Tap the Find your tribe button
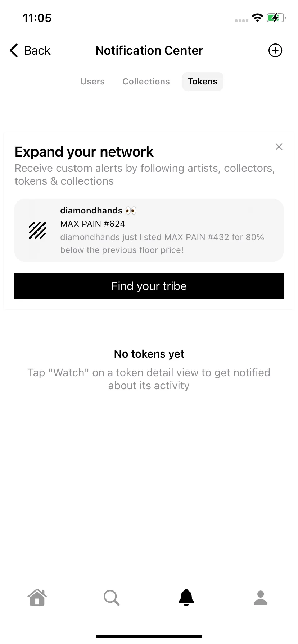 tap(149, 286)
